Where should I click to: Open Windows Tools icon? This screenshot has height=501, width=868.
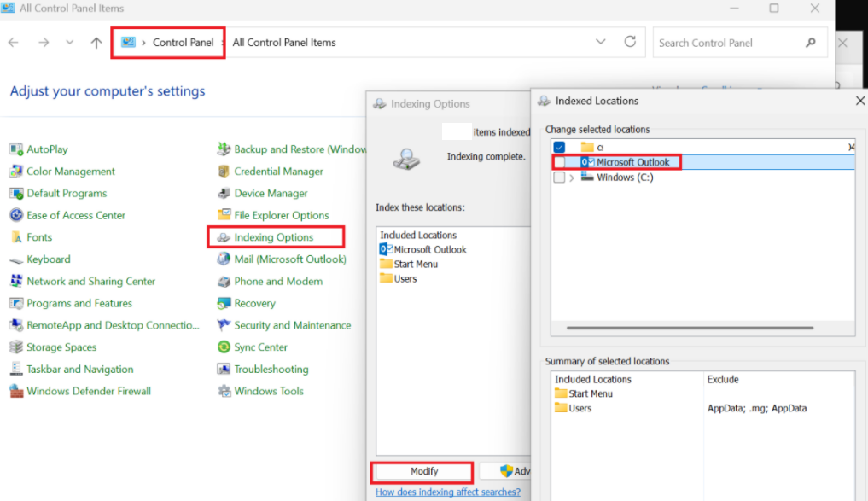click(224, 392)
